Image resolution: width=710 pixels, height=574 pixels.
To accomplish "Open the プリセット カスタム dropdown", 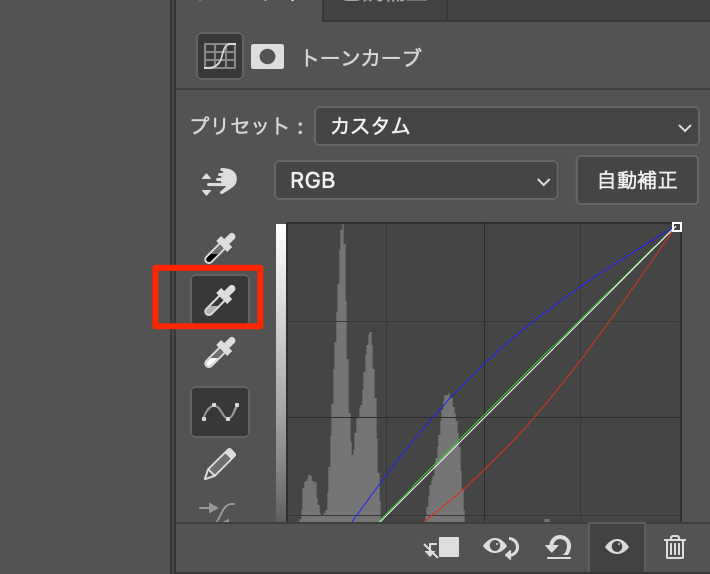I will pos(506,127).
